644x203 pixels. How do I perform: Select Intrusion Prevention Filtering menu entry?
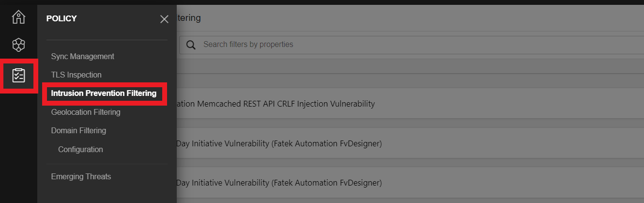point(104,93)
